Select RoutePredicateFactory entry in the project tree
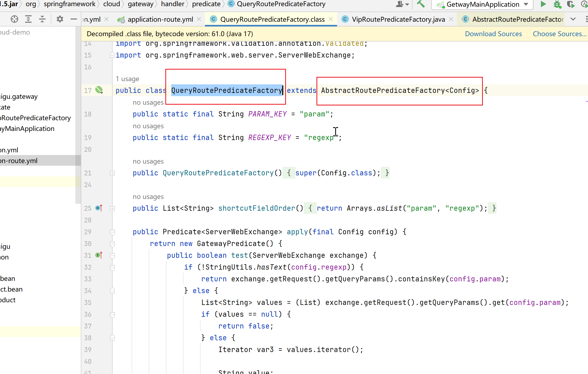 click(x=35, y=118)
